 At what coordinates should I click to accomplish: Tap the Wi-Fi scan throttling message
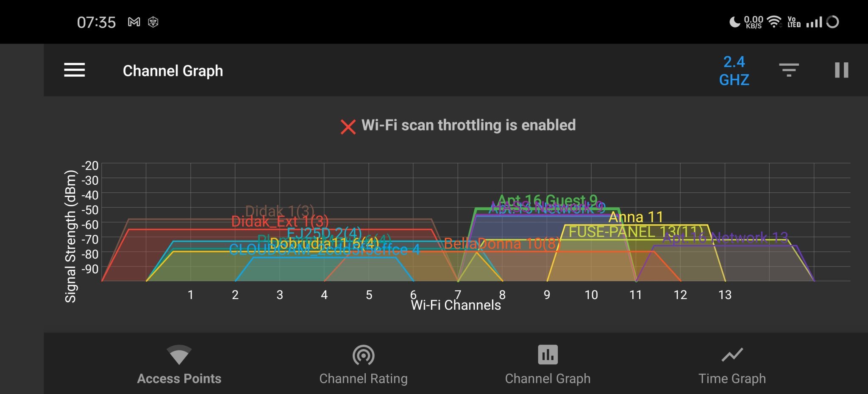468,125
